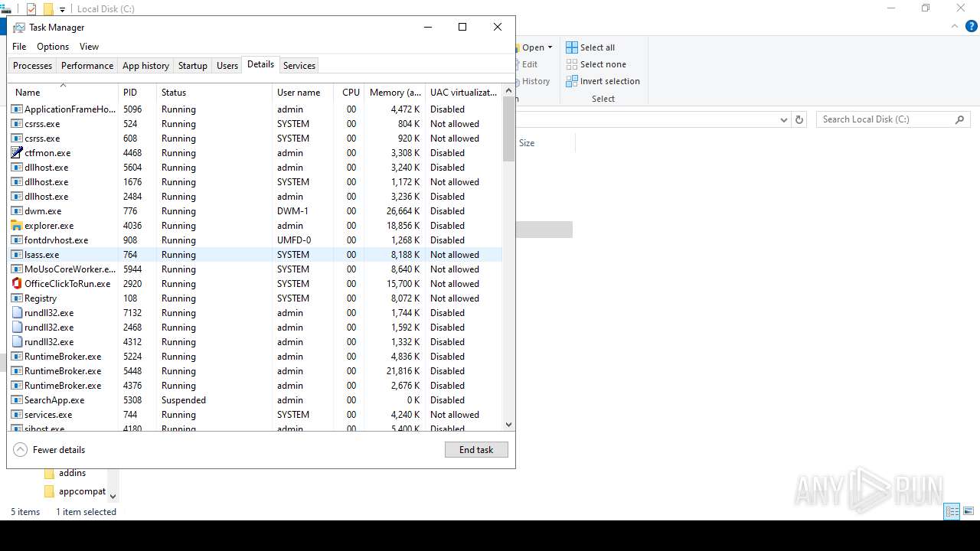This screenshot has width=980, height=551.
Task: Click the Invert selection icon in Explorer
Action: tap(572, 81)
